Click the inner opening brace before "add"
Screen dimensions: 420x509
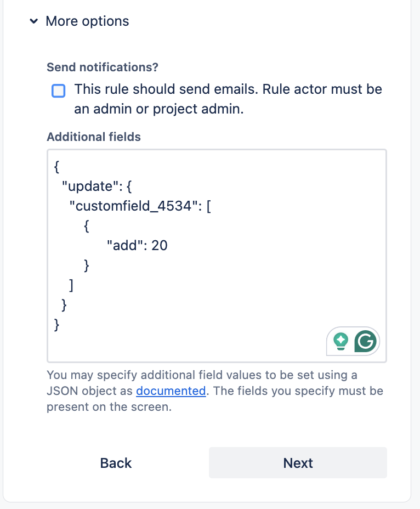[x=86, y=226]
